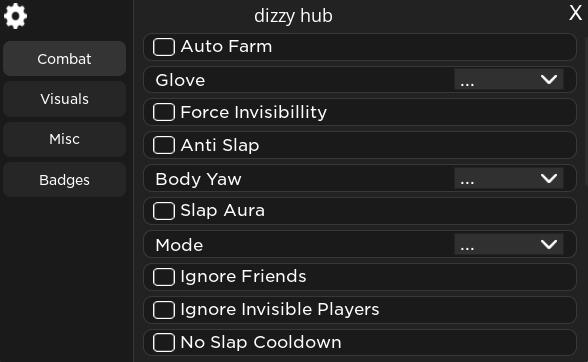Tick the Force Invisibillity checkbox
Screen dimensions: 588x362
tap(164, 112)
